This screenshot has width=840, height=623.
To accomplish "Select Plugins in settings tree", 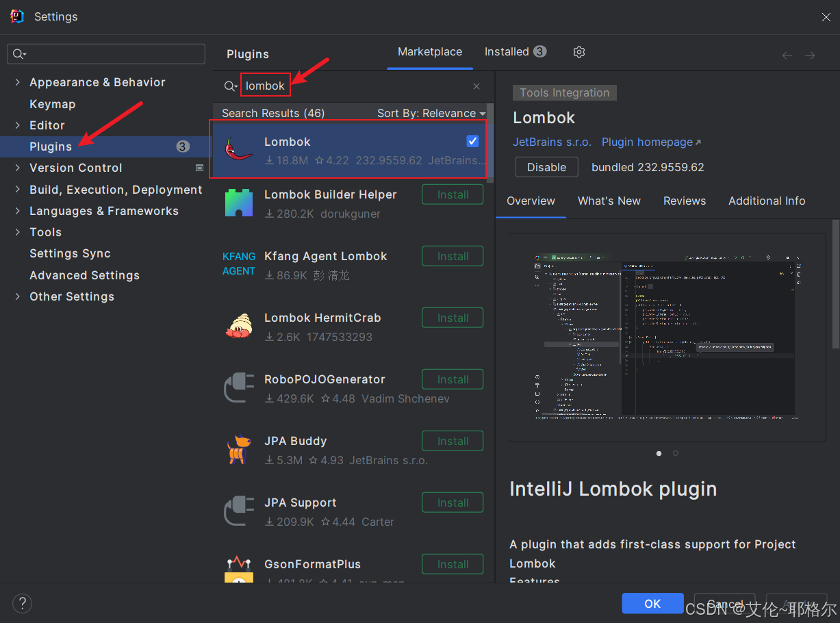I will (x=51, y=147).
